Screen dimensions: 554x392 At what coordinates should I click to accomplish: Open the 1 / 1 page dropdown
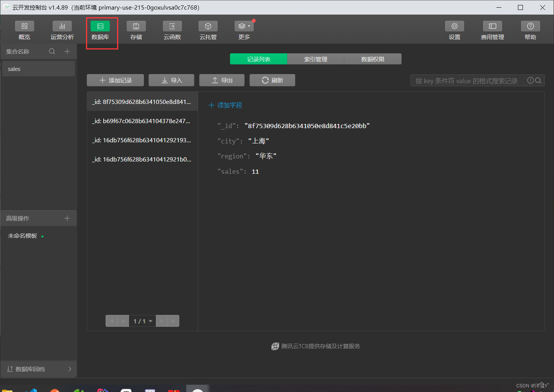142,321
